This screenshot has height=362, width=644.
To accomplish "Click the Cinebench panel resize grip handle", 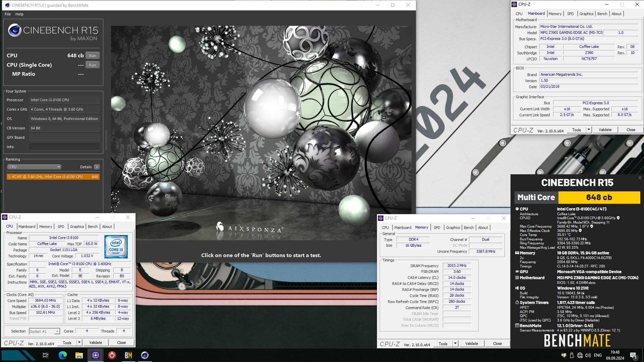I will 106,140.
